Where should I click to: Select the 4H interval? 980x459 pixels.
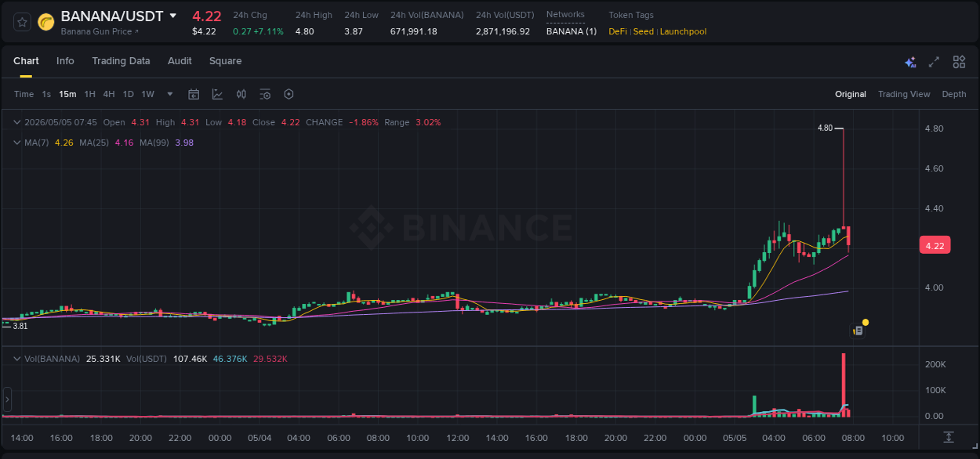[109, 94]
